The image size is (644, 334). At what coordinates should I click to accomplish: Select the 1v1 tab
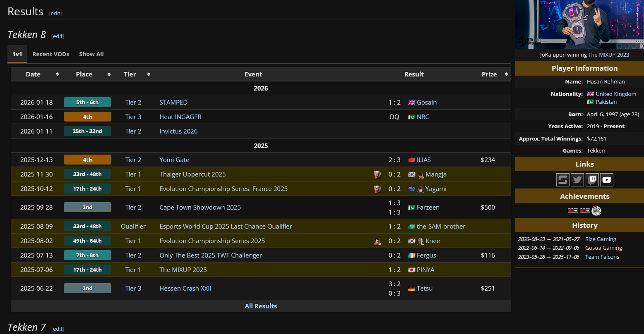coord(17,54)
